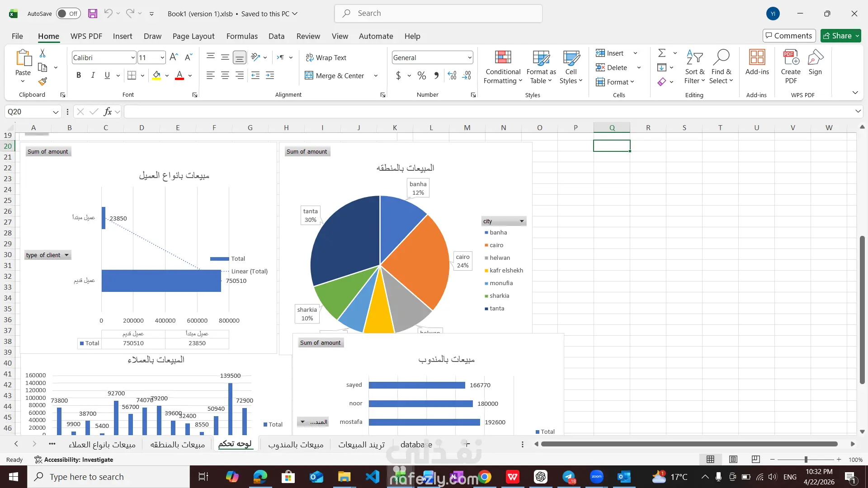
Task: Click the Merge & Center button
Action: pyautogui.click(x=335, y=75)
